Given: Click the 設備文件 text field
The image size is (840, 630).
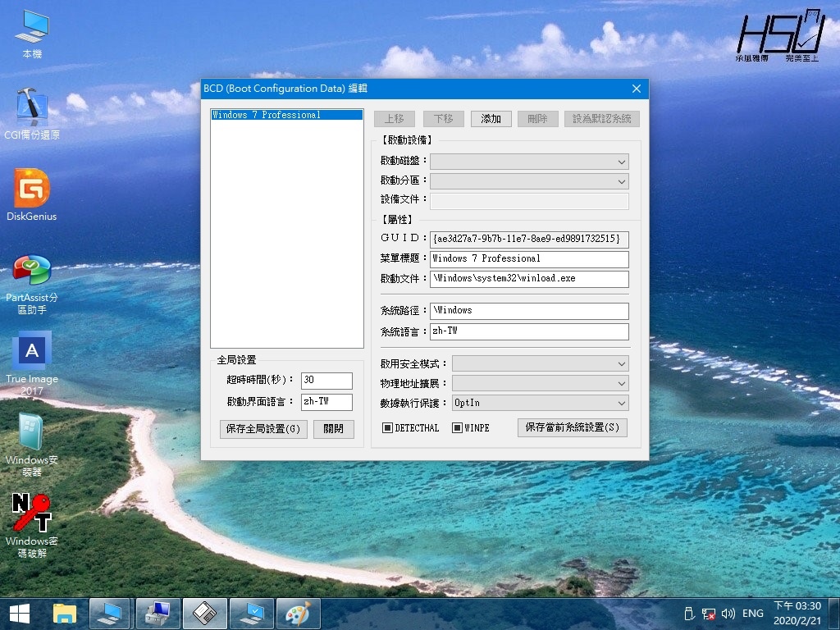Looking at the screenshot, I should (529, 201).
